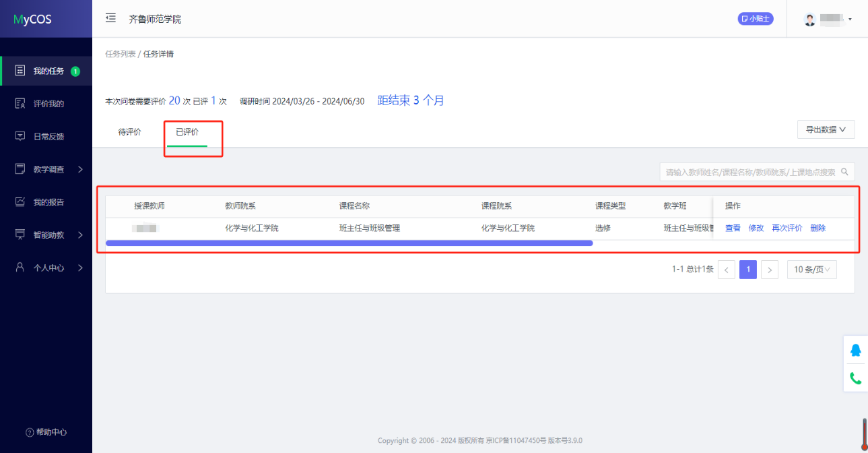Click the QQ penguin contact icon
868x453 pixels.
[855, 350]
